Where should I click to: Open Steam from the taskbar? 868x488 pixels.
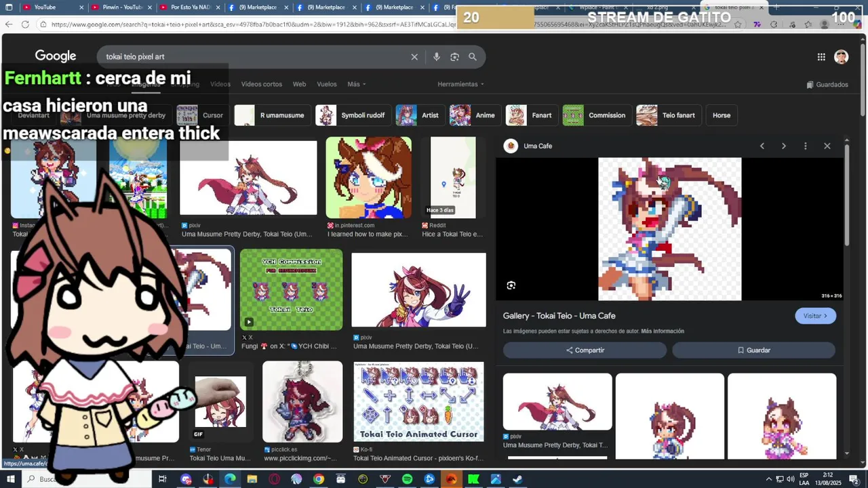point(517,479)
